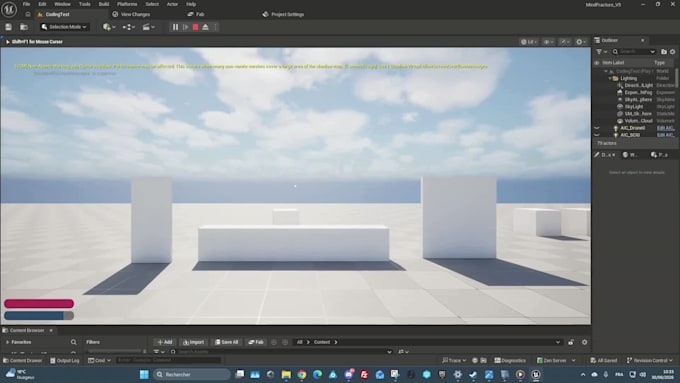Open the Content Browser settings gear

[x=585, y=342]
